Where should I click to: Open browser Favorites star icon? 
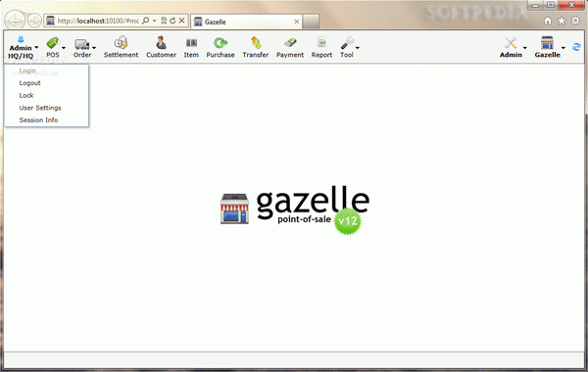[x=562, y=21]
